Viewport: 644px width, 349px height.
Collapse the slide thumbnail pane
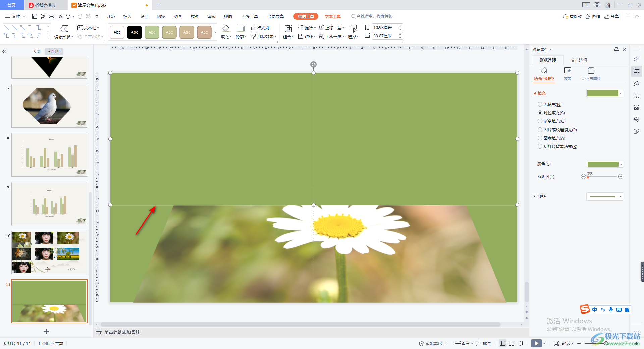tap(4, 52)
